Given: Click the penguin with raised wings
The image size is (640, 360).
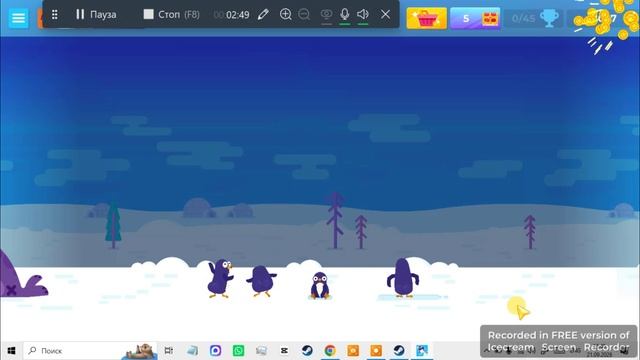Looking at the screenshot, I should pos(220,278).
